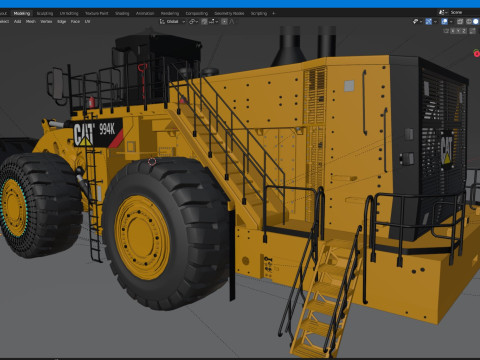480x360 pixels.
Task: Select solid viewport shading
Action: (x=476, y=21)
